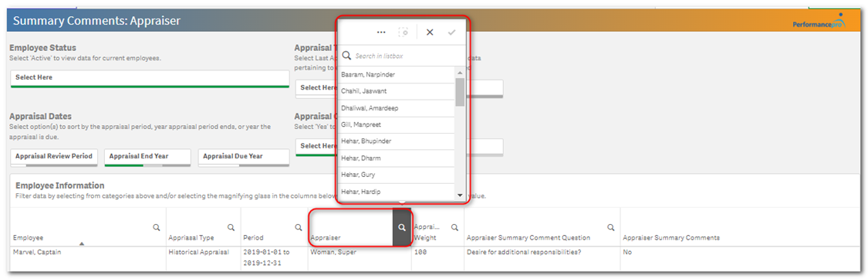Open the Employee Status Select Here filter
Screen dimensions: 868x279
[150, 78]
